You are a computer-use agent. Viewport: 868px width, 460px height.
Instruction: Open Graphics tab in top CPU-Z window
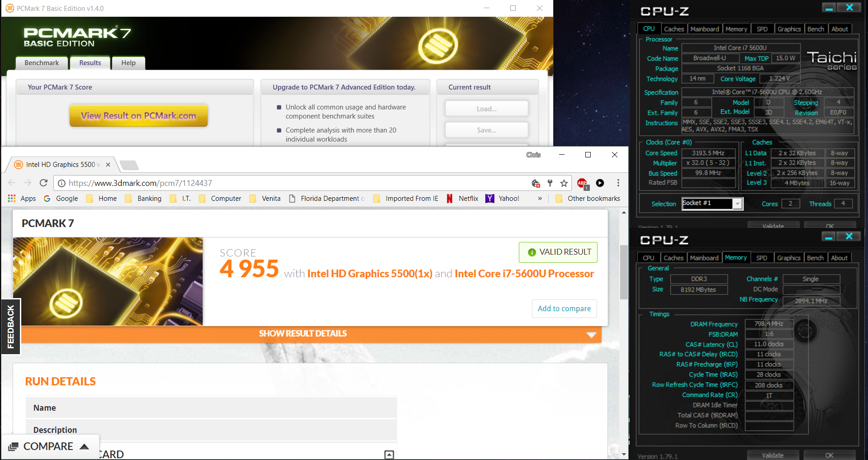pyautogui.click(x=789, y=29)
